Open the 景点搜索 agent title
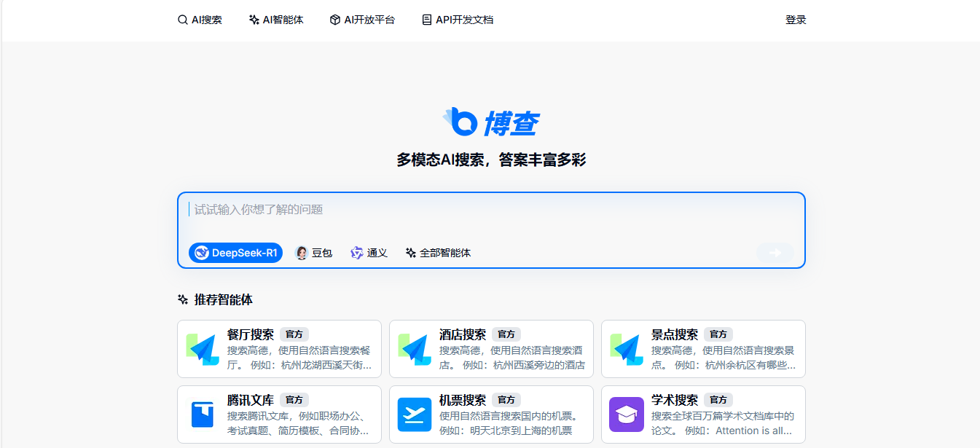The image size is (980, 448). pos(675,334)
